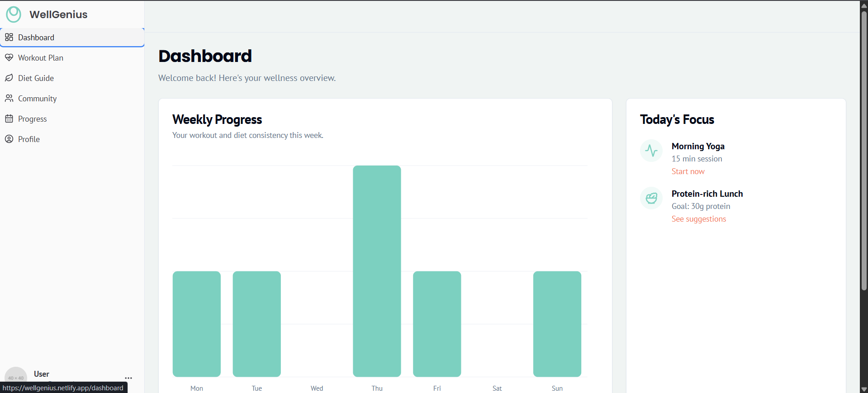Click the 'Sat' axis label

[497, 388]
